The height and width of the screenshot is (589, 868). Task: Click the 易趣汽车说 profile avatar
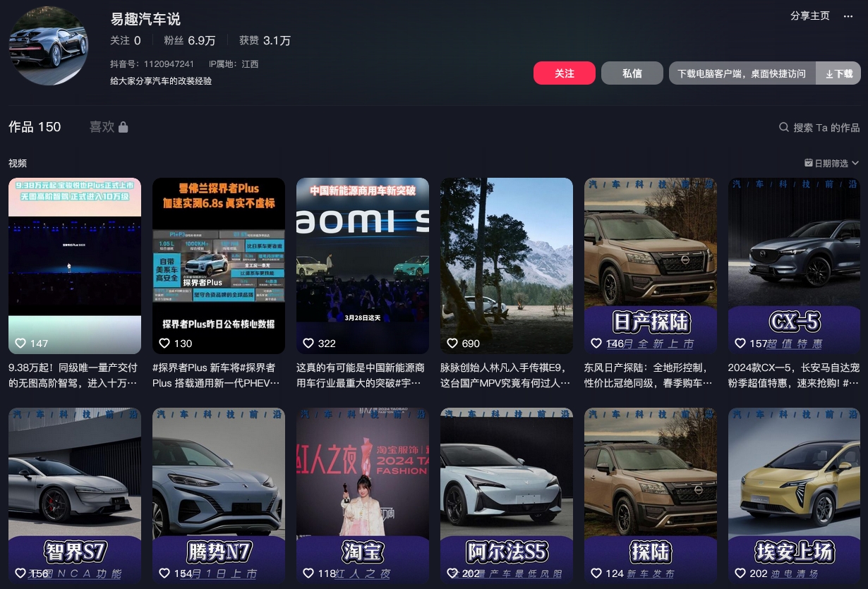click(49, 46)
